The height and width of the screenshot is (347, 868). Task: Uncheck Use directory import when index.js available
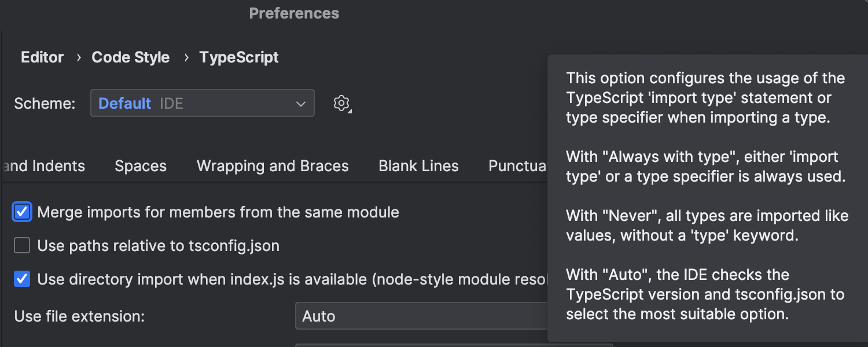tap(21, 279)
